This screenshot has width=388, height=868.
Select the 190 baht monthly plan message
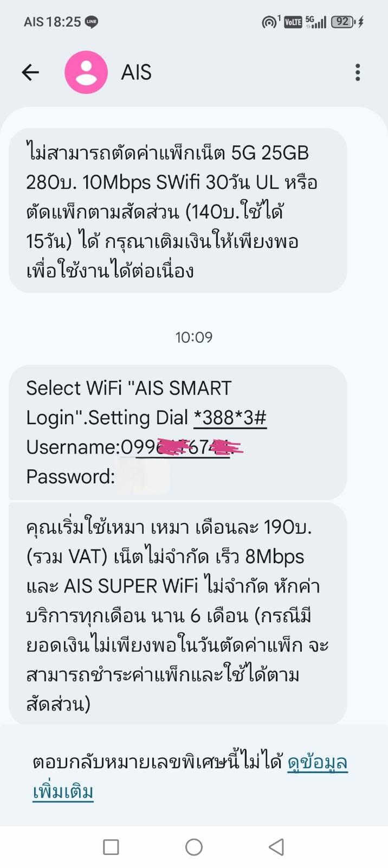pos(178,615)
